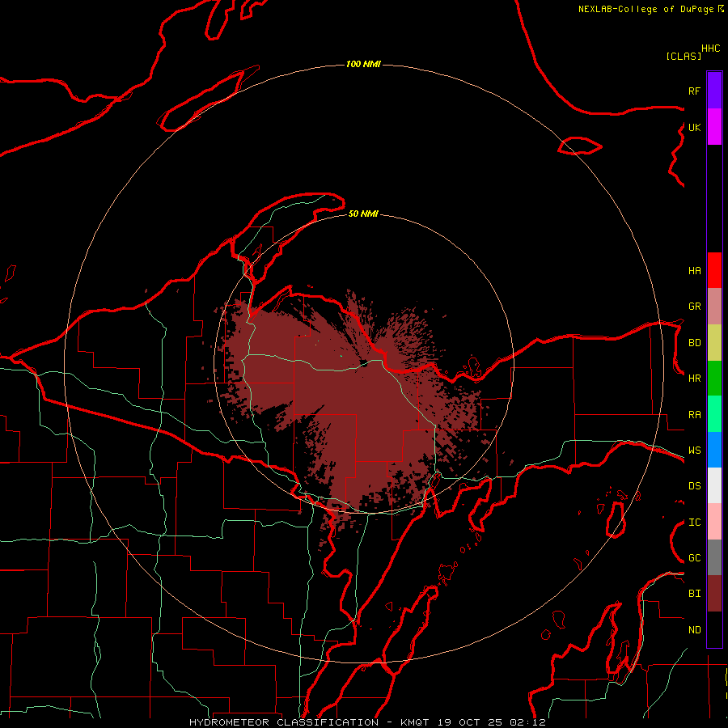Pick the dark green HR legend swatch
The image size is (728, 728).
(714, 379)
